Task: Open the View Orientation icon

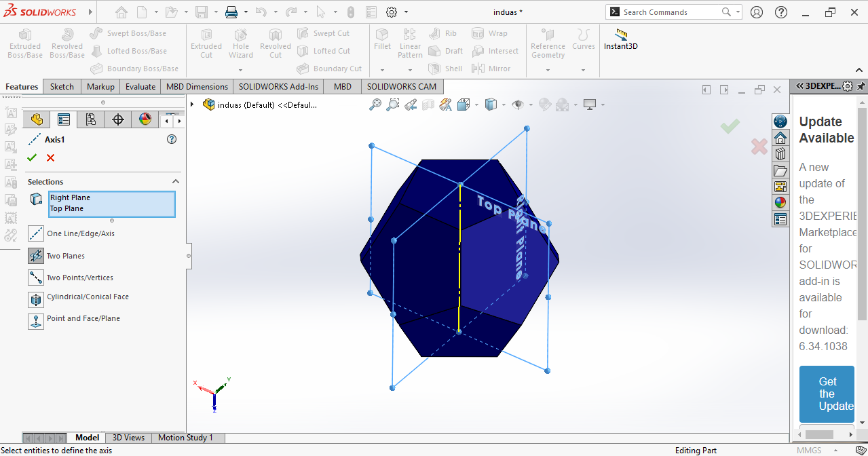Action: tap(464, 104)
